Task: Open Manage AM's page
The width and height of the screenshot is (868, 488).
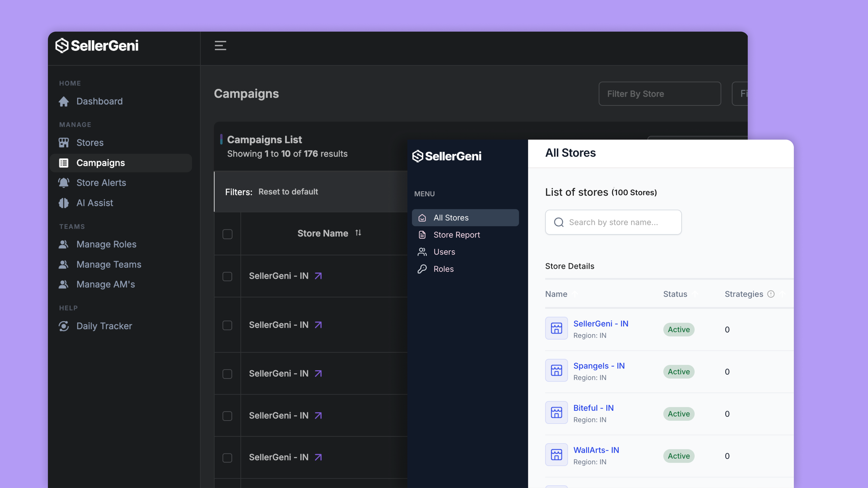Action: click(x=106, y=284)
